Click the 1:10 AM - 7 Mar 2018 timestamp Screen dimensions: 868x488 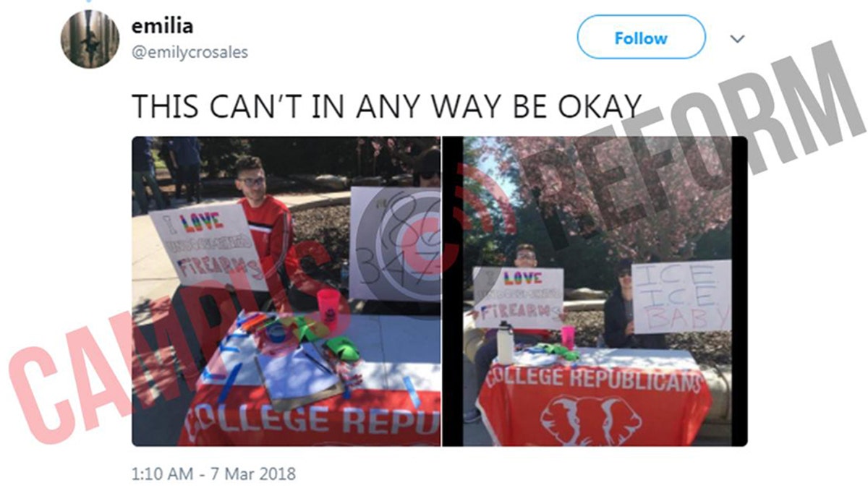pyautogui.click(x=213, y=474)
